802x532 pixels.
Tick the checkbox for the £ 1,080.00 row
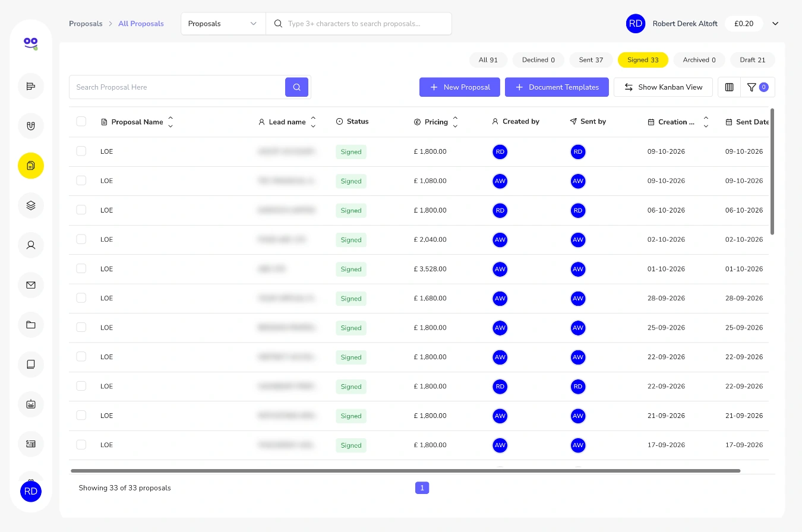(x=81, y=180)
